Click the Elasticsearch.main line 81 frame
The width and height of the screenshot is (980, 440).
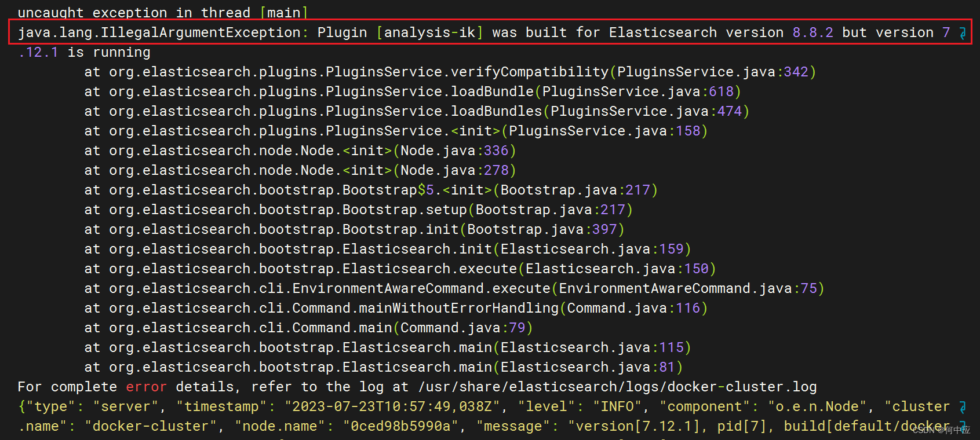point(383,367)
